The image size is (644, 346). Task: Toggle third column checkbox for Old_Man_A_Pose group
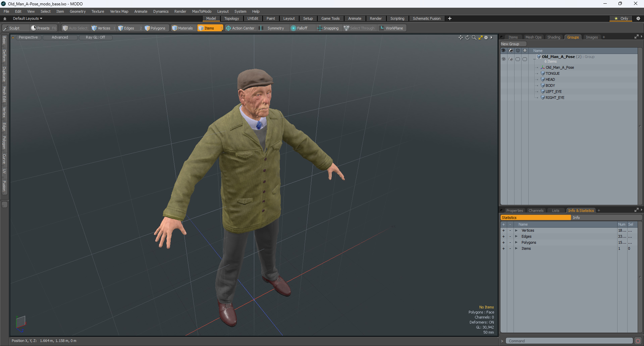[518, 59]
